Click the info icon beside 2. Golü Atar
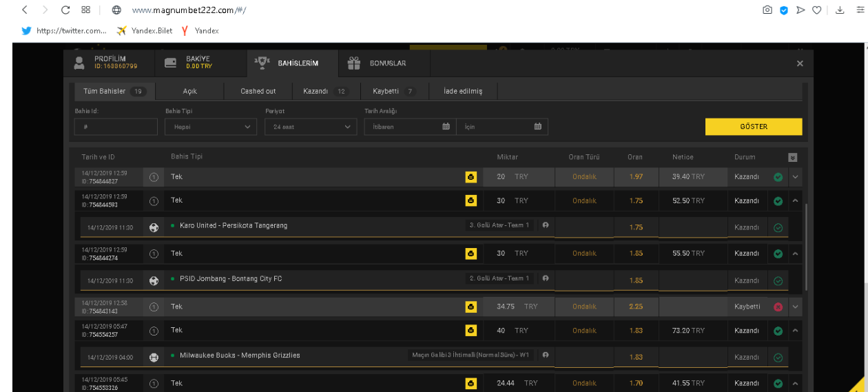868x392 pixels. tap(546, 278)
